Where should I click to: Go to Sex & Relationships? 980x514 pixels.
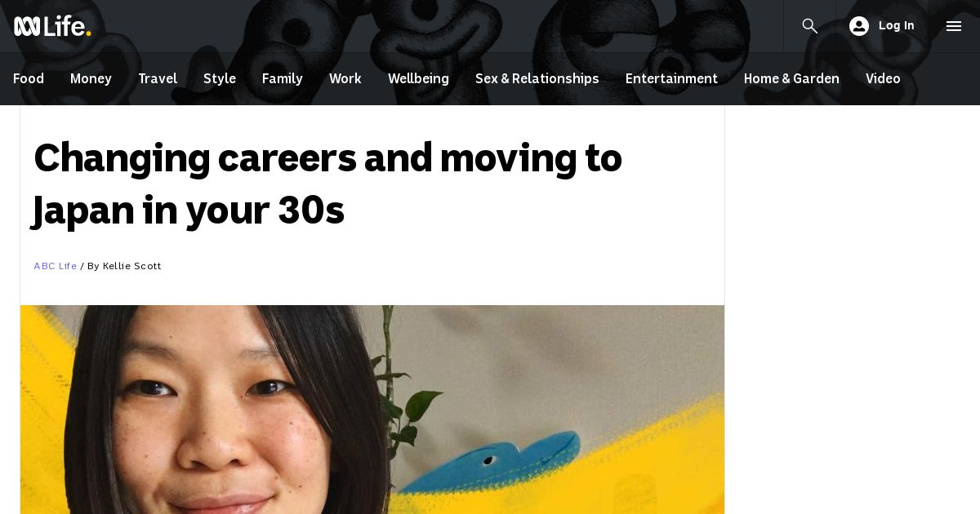[x=537, y=79]
